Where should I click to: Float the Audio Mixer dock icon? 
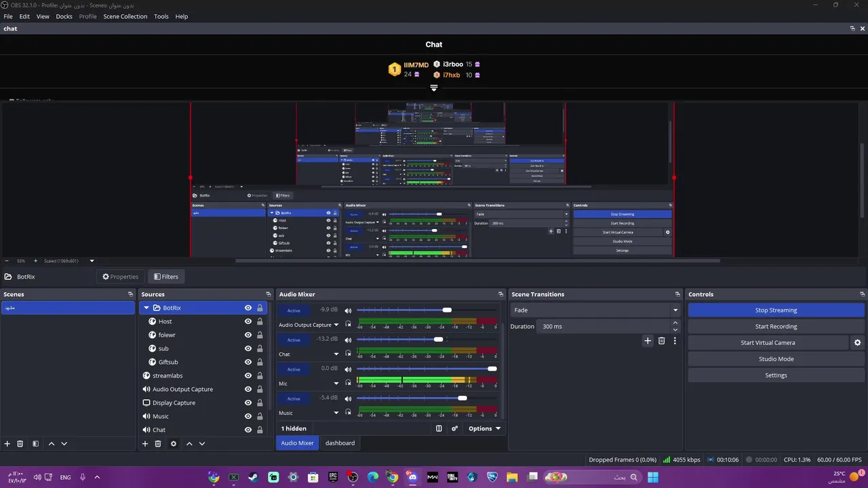click(500, 294)
